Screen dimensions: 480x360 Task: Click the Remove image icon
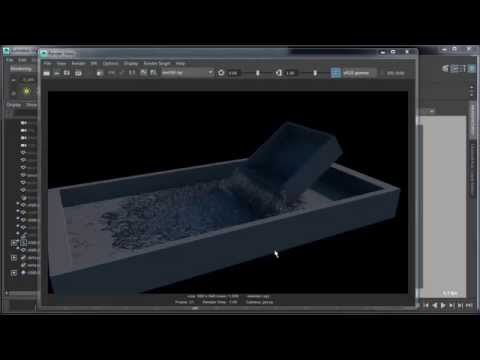click(x=153, y=73)
